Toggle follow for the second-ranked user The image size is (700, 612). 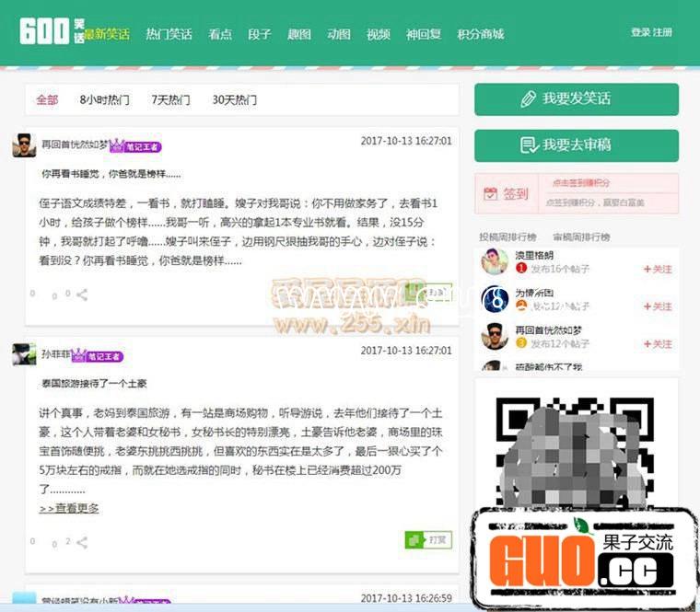point(657,306)
